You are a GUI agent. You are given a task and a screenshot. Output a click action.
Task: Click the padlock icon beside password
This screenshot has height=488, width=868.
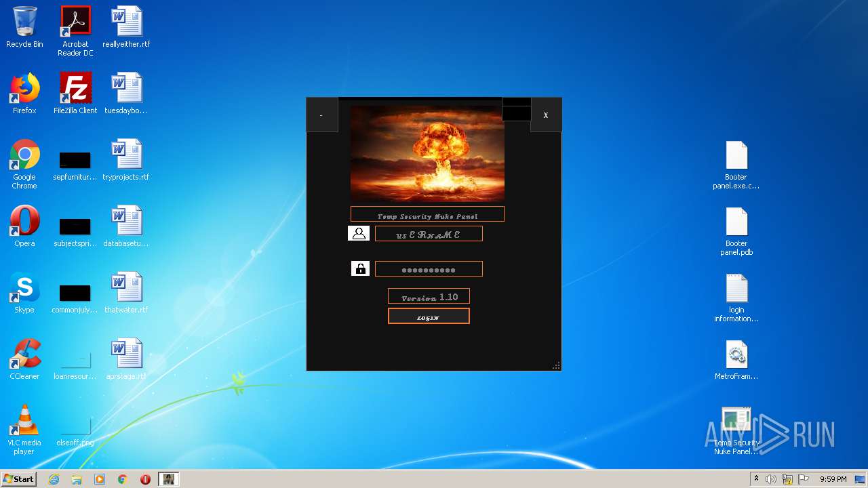click(x=360, y=268)
